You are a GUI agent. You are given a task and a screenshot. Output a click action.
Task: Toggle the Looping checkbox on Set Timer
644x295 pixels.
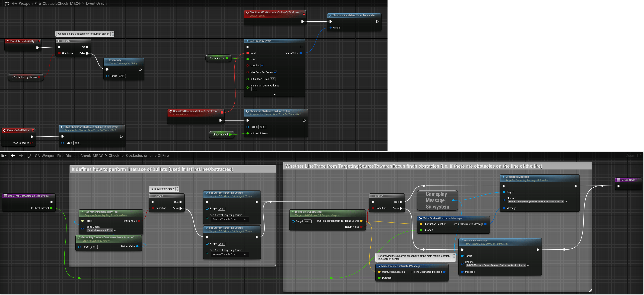pos(262,66)
